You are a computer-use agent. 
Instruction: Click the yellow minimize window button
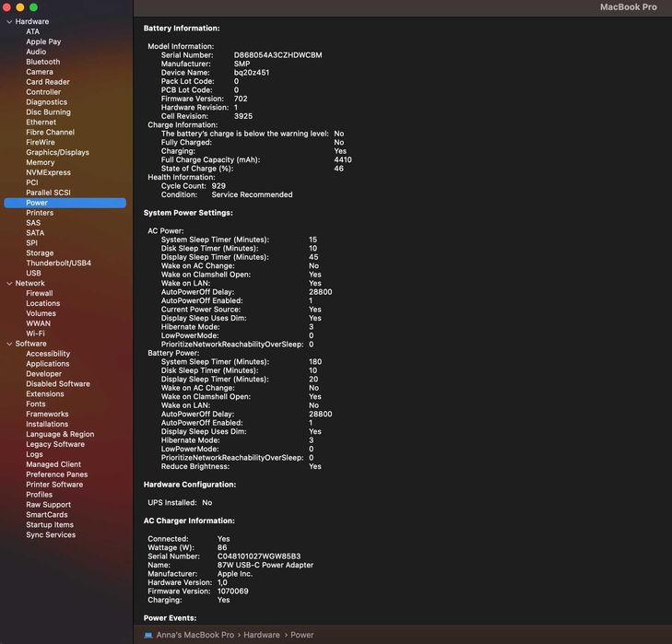tap(20, 7)
